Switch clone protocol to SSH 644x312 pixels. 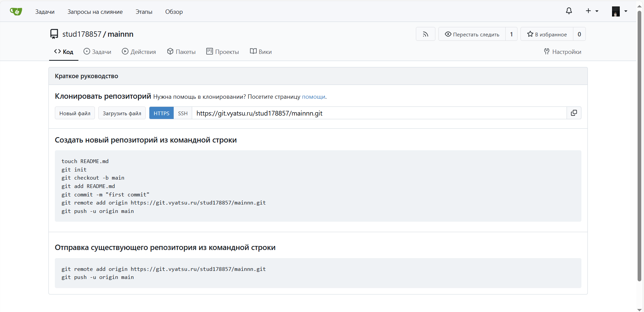183,113
